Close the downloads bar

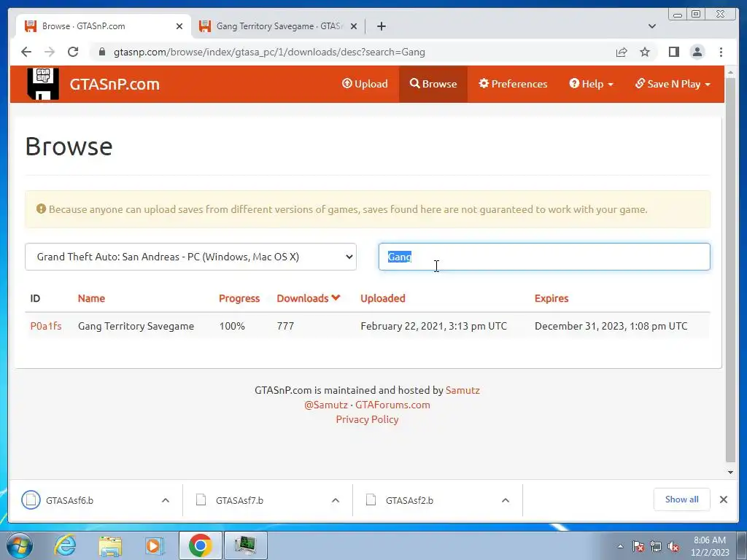[x=723, y=499]
